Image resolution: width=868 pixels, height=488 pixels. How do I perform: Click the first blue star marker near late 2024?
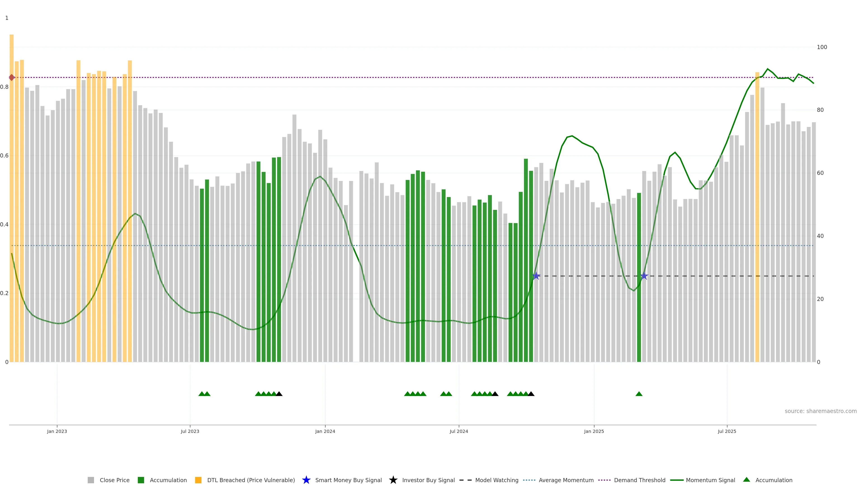536,276
